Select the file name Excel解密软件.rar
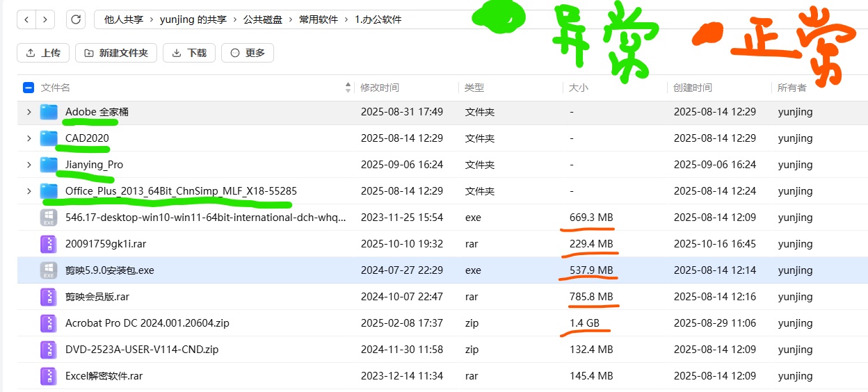Screen dimensions: 868x392 (104, 376)
